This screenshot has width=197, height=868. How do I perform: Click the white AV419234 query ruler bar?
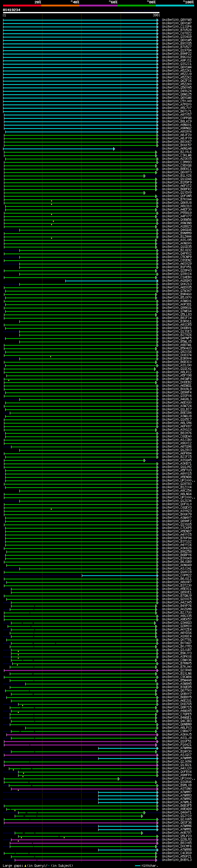pos(81,13)
